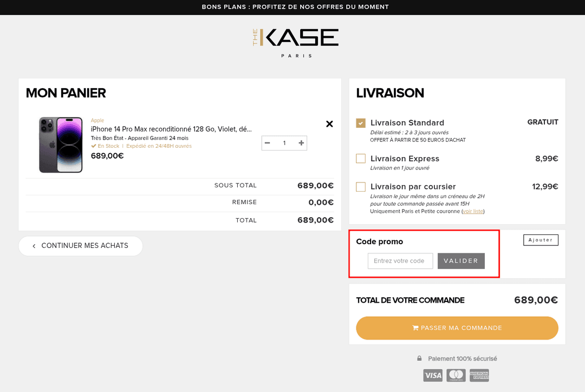Increase quantity with plus button
585x392 pixels.
(x=301, y=143)
